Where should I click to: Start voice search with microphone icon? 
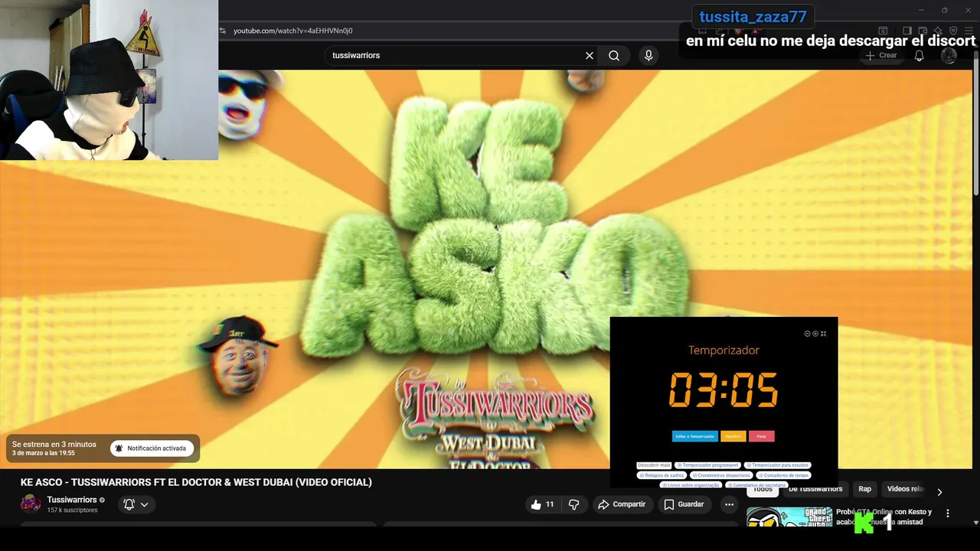pos(648,55)
